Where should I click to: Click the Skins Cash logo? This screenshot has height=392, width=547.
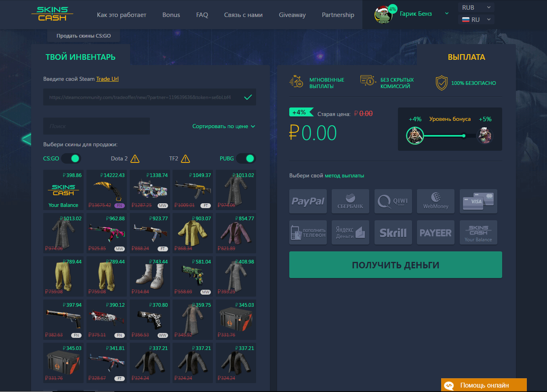52,14
